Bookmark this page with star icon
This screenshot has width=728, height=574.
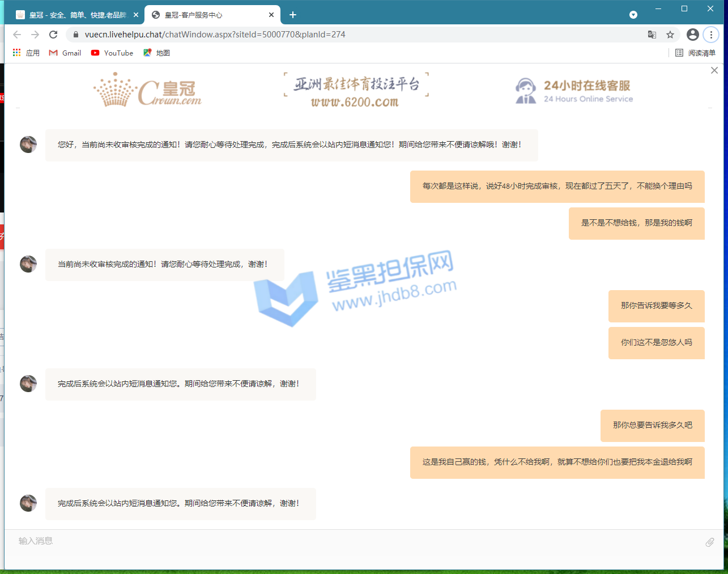coord(670,35)
